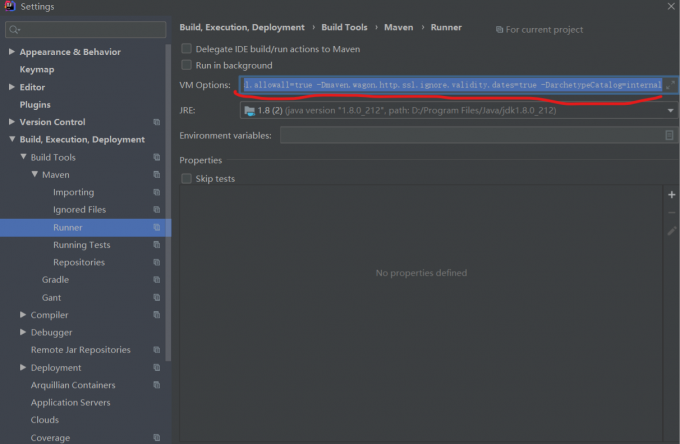Click the JDK folder icon in JRE field
Viewport: 680px width, 444px height.
pos(249,111)
